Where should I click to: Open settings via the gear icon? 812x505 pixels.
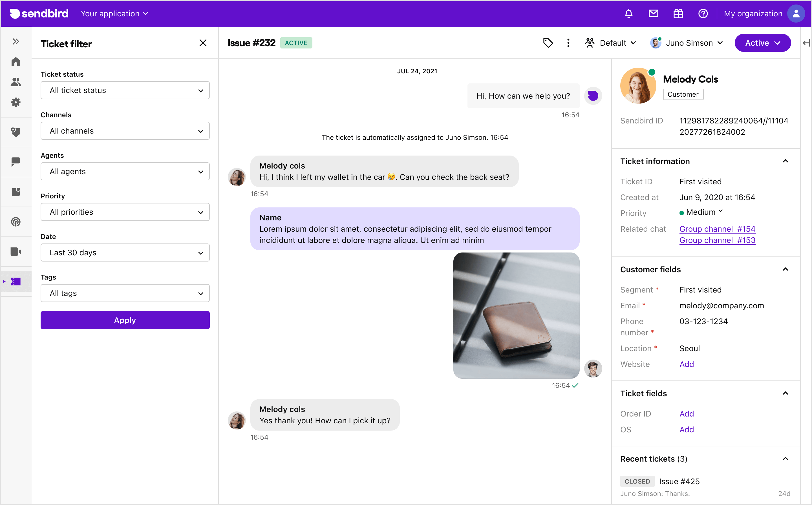tap(16, 102)
